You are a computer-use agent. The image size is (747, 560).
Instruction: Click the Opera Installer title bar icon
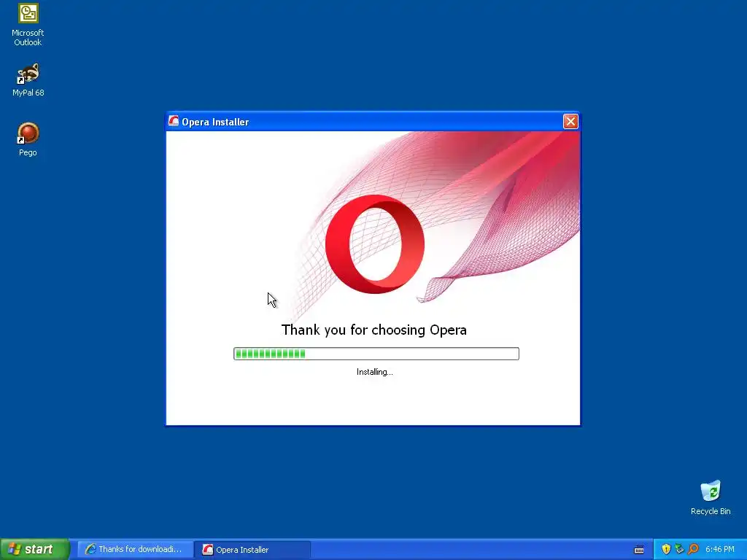(174, 122)
